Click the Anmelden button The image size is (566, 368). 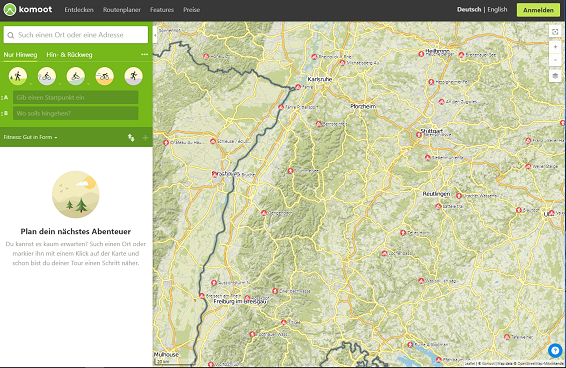point(538,10)
